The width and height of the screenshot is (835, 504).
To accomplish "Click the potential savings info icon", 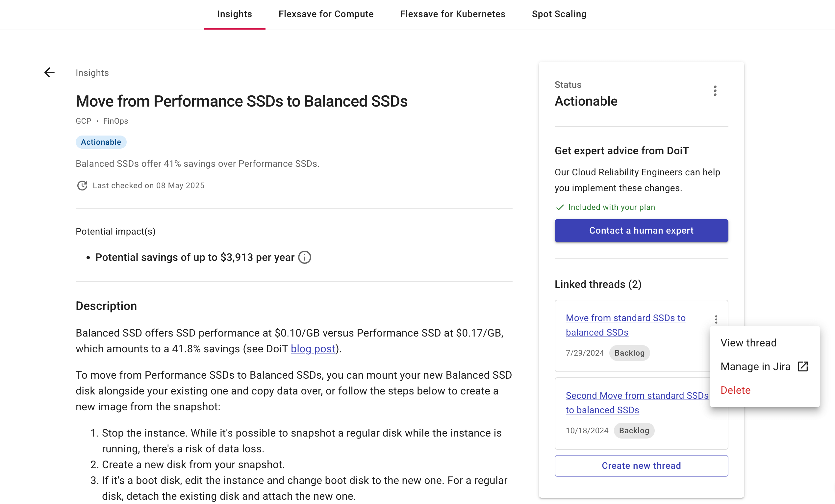I will click(x=305, y=257).
